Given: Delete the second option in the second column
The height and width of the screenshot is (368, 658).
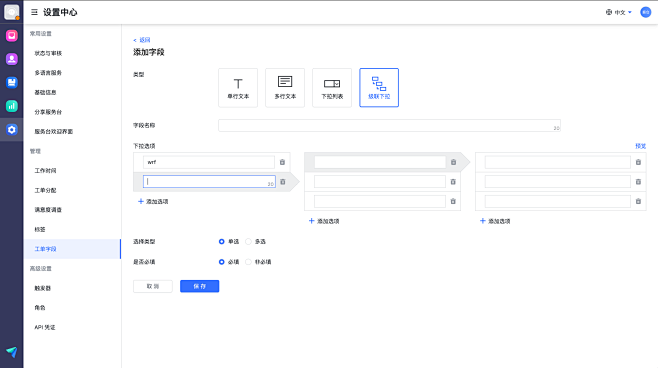Looking at the screenshot, I should pyautogui.click(x=453, y=182).
